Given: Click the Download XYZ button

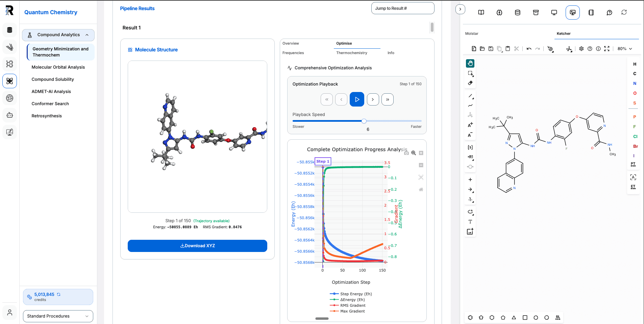Looking at the screenshot, I should pos(197,246).
